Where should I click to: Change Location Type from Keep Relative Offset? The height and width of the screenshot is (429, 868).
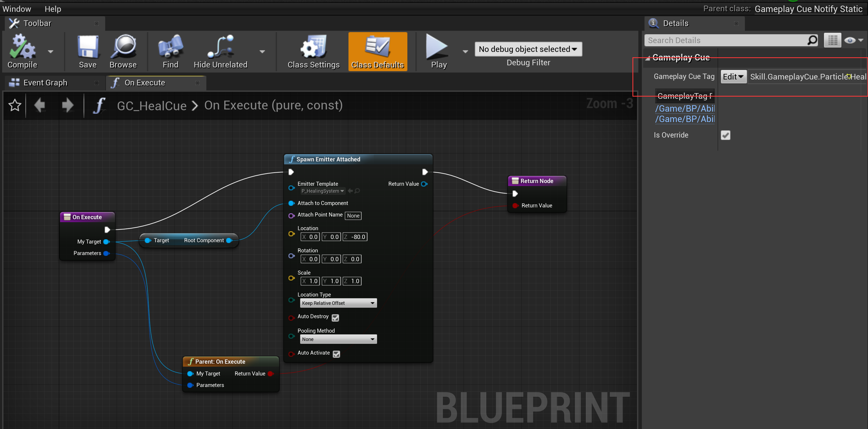point(338,303)
